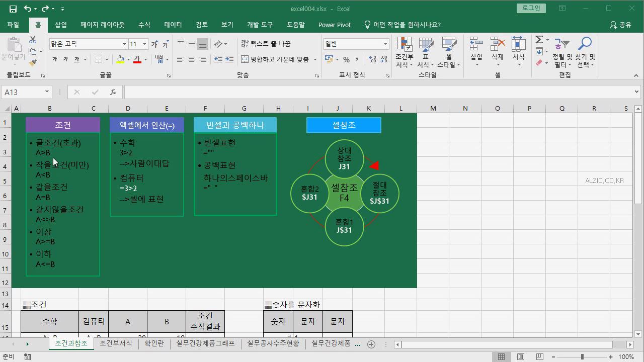Open 정렬 및 필터 sort filter
Image resolution: width=644 pixels, height=362 pixels.
coord(562,52)
